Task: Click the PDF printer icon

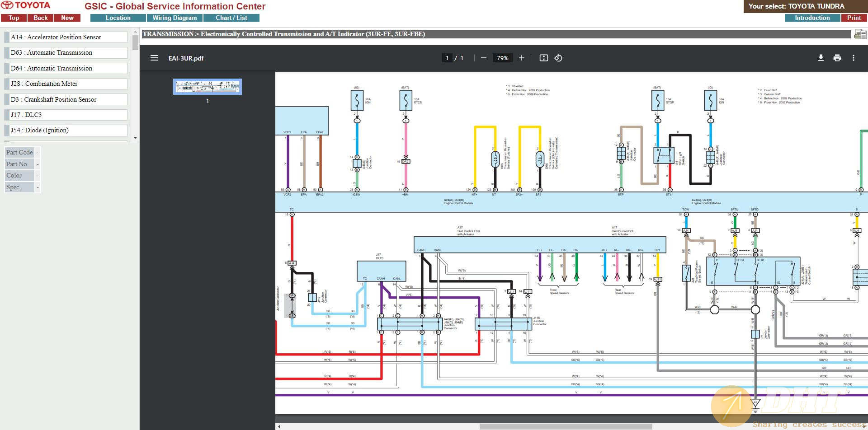Action: click(x=837, y=58)
